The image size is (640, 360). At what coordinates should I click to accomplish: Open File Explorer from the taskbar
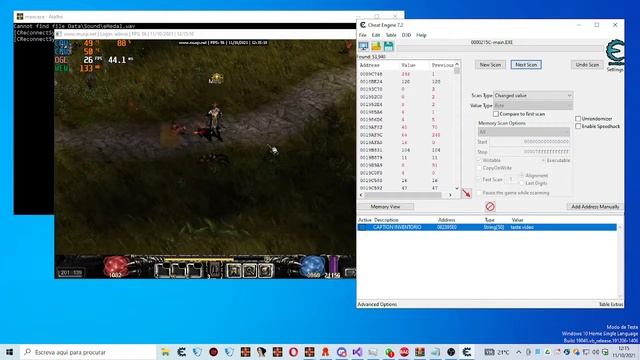click(x=165, y=352)
